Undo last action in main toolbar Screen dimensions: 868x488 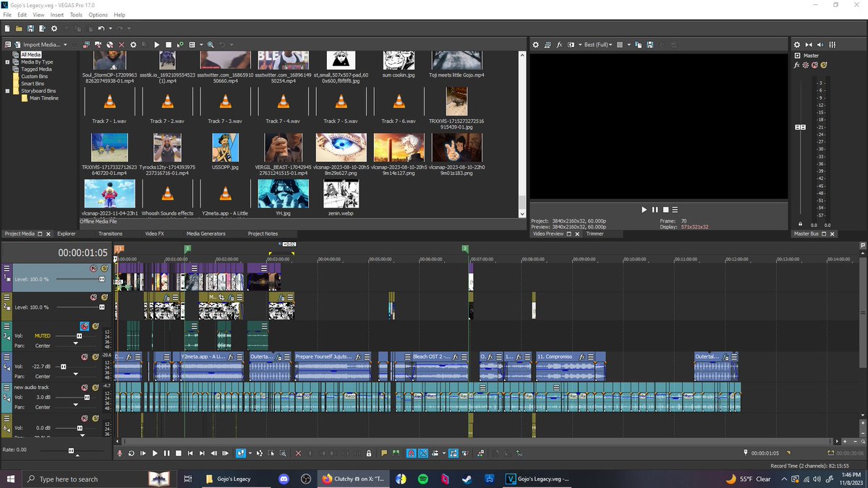[x=101, y=28]
